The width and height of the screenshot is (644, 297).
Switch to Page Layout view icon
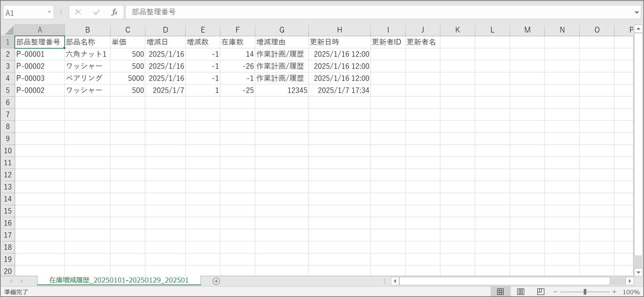[x=520, y=292]
